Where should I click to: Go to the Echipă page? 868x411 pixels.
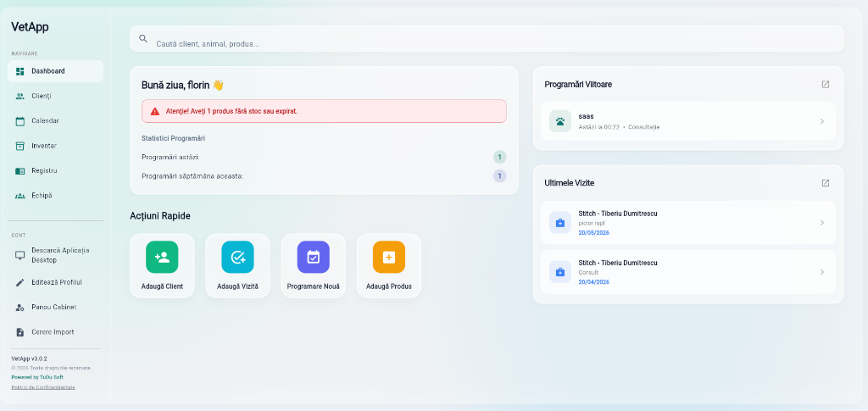click(55, 196)
